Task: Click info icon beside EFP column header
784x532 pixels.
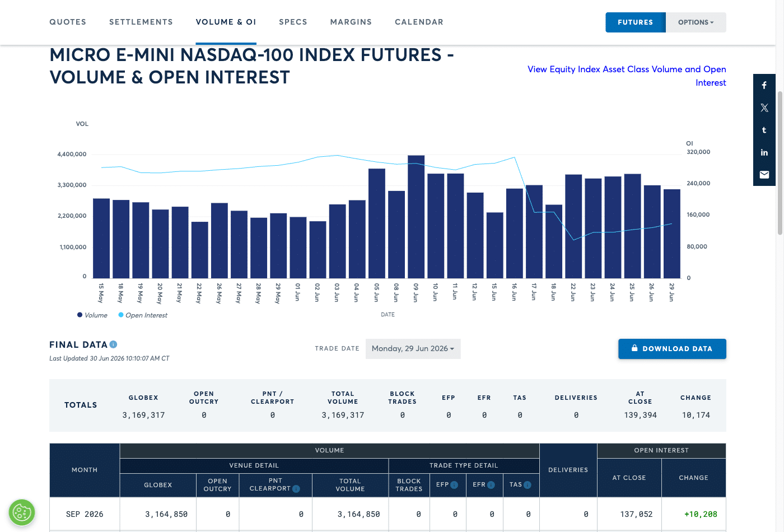Action: click(x=454, y=485)
